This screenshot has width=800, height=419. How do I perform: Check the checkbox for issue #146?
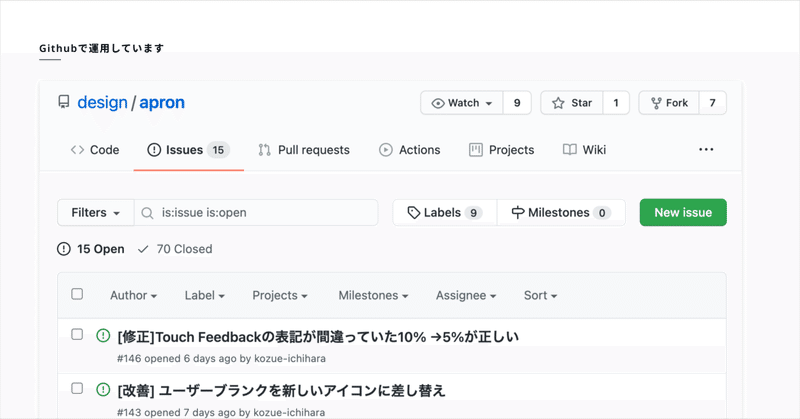point(77,334)
